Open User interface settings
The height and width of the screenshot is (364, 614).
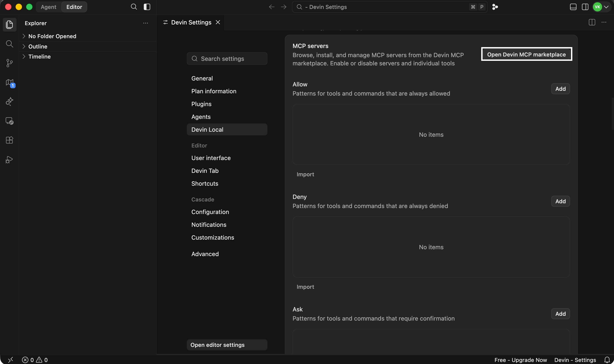tap(227, 158)
